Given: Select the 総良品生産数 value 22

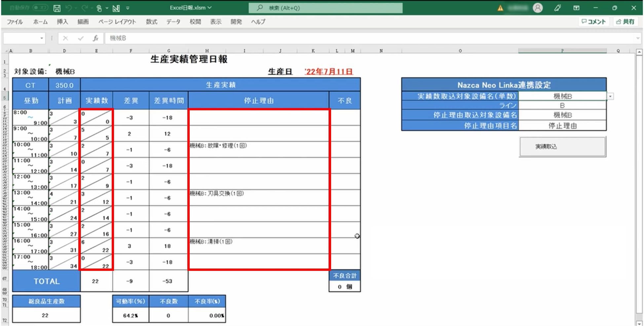Looking at the screenshot, I should (46, 315).
